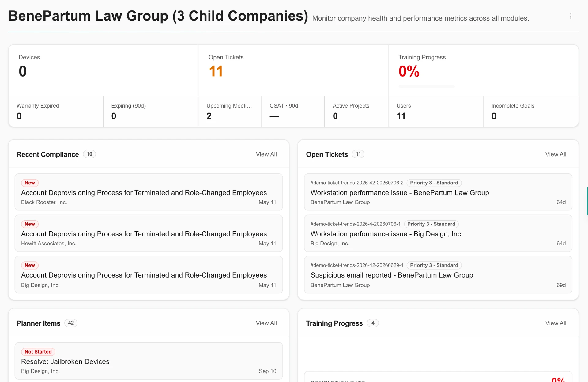Click the 69d age on Suspicious email ticket

click(561, 285)
